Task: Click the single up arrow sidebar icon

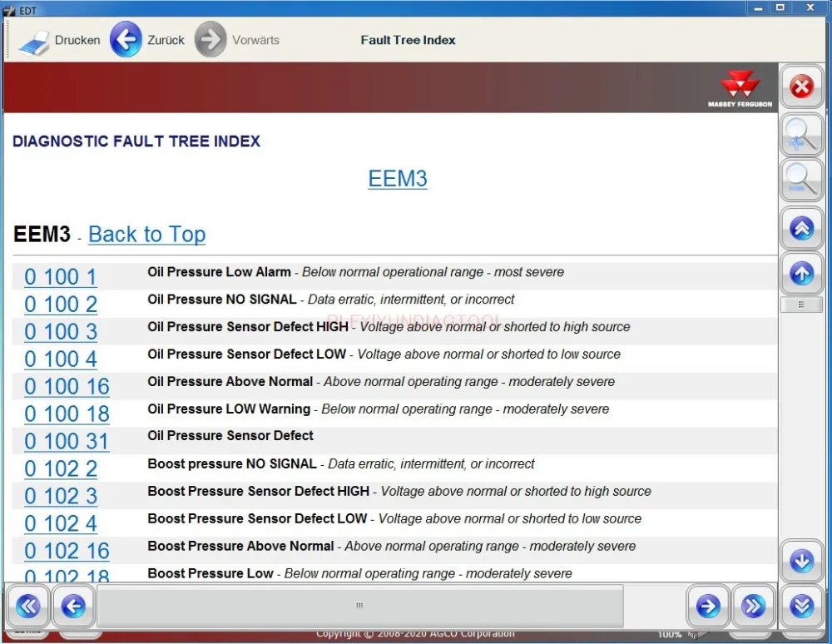Action: [801, 273]
